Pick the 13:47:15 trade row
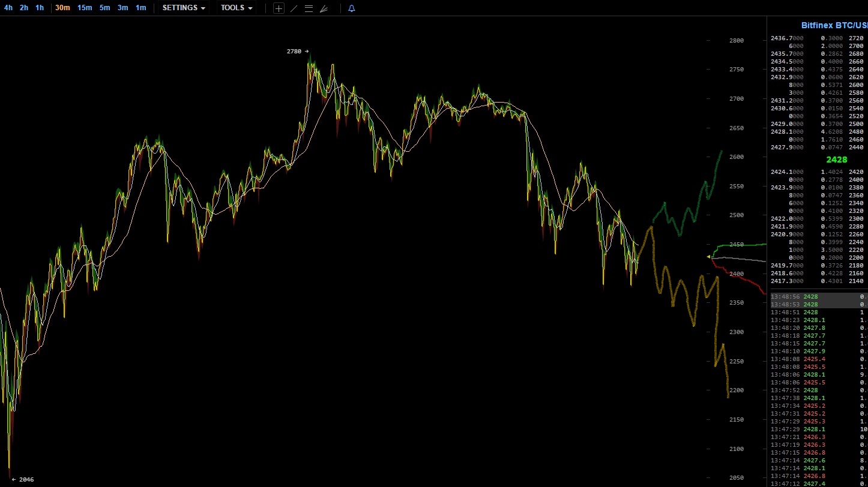This screenshot has height=487, width=868. (819, 453)
